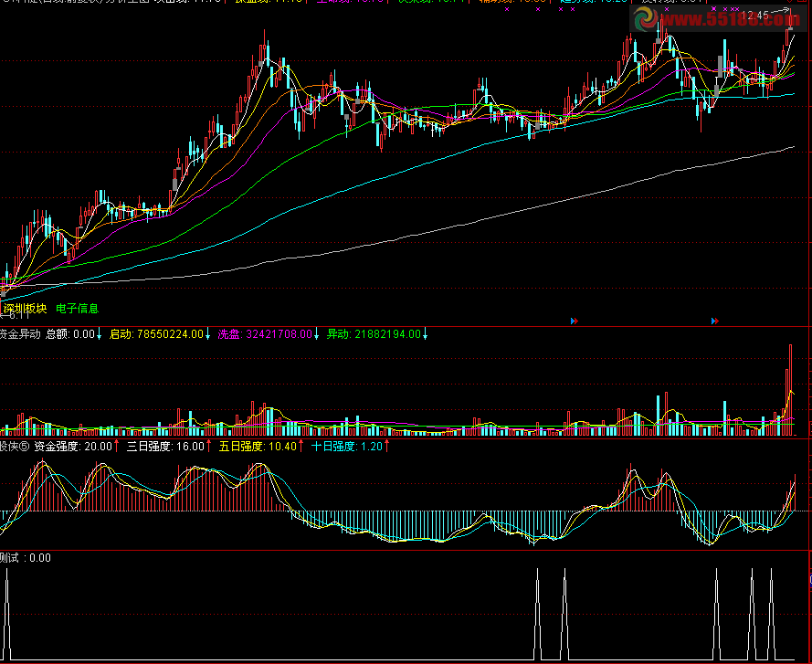The image size is (812, 664).
Task: Click the red up arrow after 资金强度
Action: [x=117, y=447]
